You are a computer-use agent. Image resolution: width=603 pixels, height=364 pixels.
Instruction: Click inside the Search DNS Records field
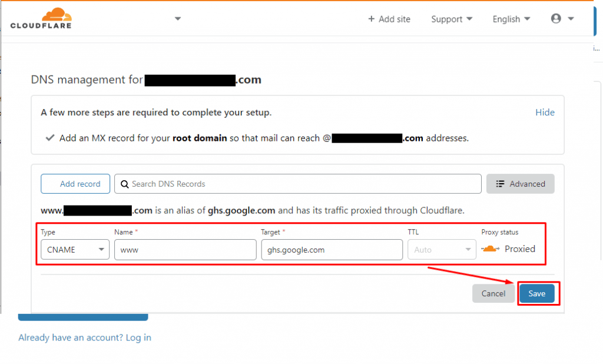point(294,184)
